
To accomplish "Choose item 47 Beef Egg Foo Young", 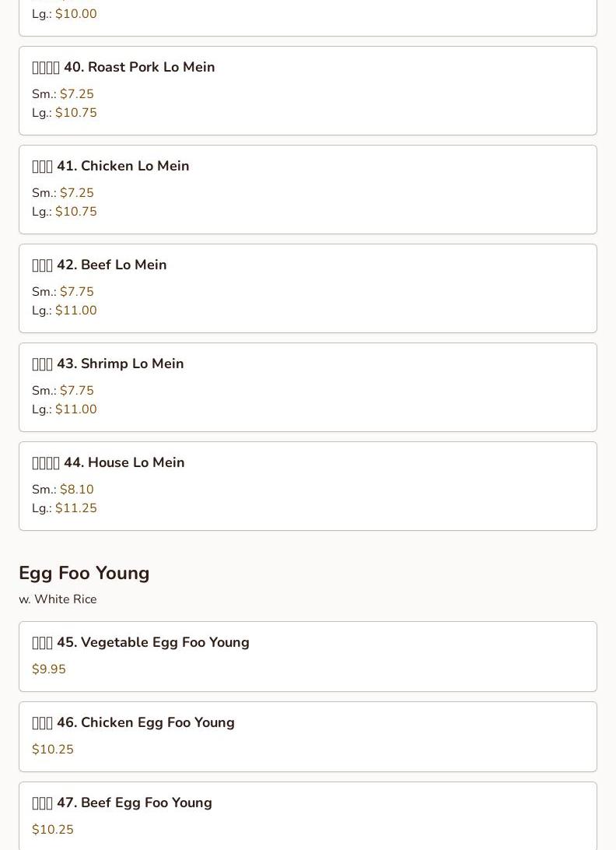I will coord(122,803).
